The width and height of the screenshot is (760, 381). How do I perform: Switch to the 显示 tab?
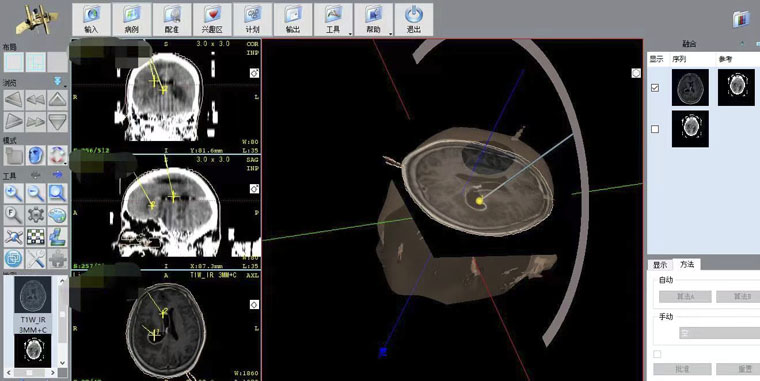pyautogui.click(x=660, y=265)
